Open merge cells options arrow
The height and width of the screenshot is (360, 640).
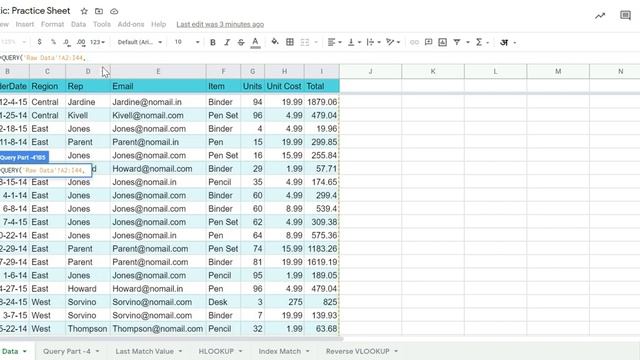tap(316, 42)
